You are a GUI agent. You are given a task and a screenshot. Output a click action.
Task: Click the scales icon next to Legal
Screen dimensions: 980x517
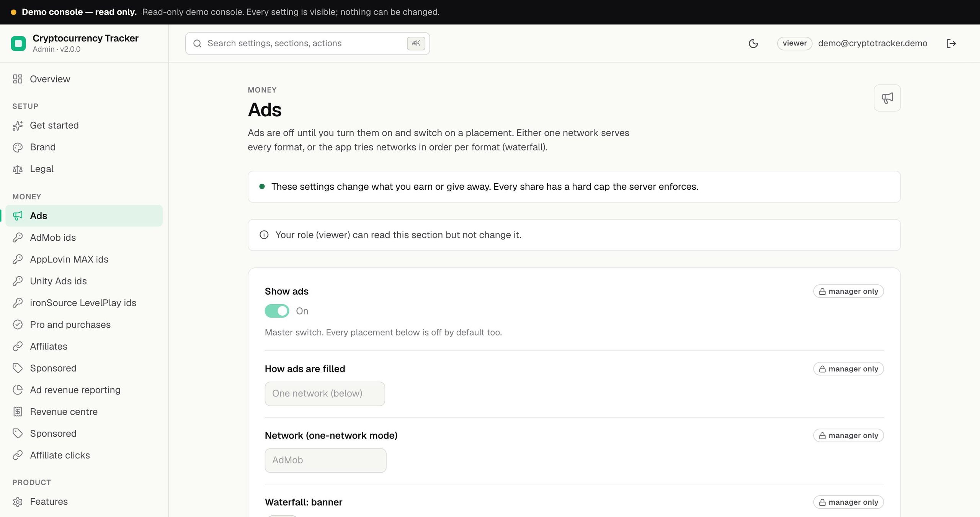[18, 169]
